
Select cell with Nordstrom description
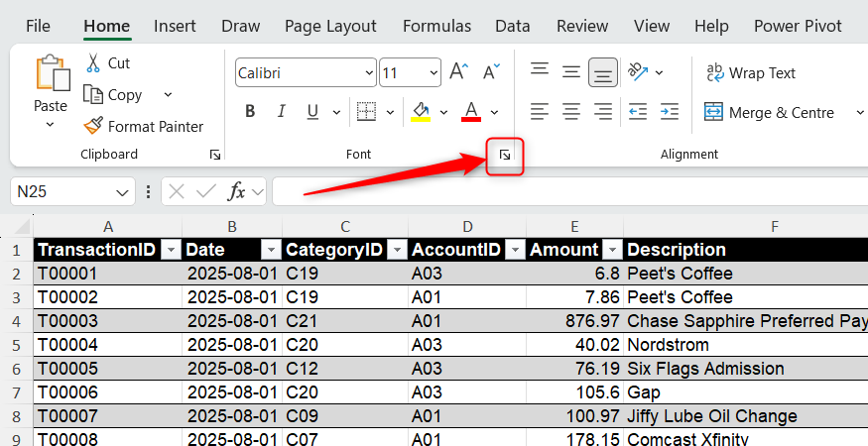tap(746, 345)
